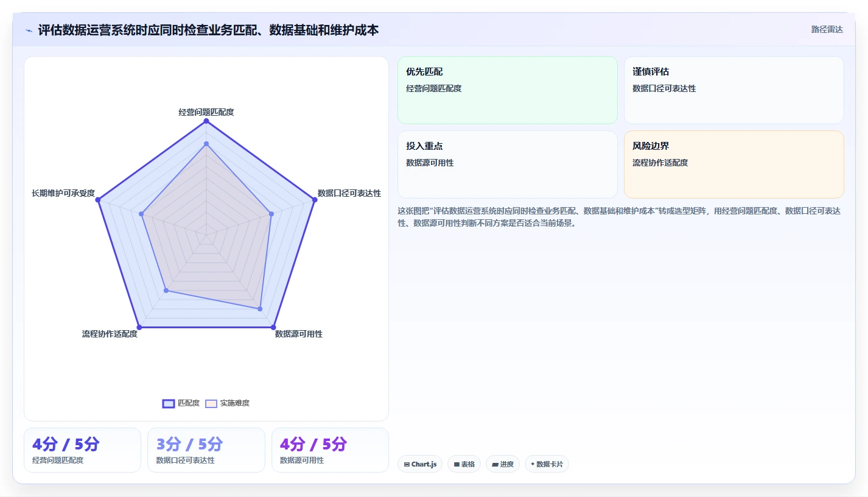Open the 优先匹配 card
The height and width of the screenshot is (497, 868).
pos(508,90)
